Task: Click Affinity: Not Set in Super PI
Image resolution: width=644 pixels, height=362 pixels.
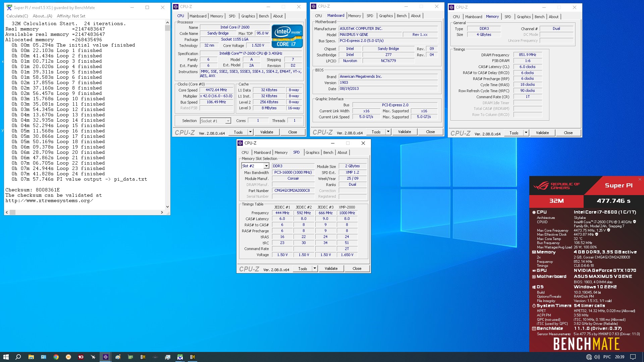Action: (71, 16)
